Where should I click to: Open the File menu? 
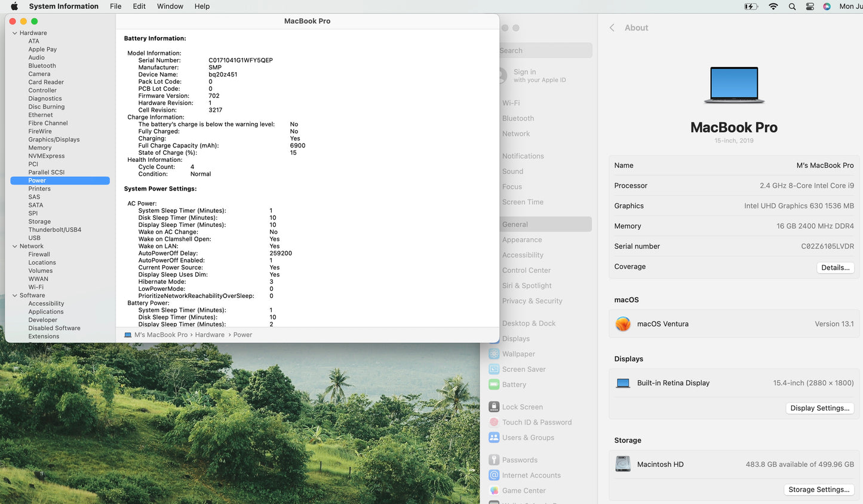(x=115, y=7)
